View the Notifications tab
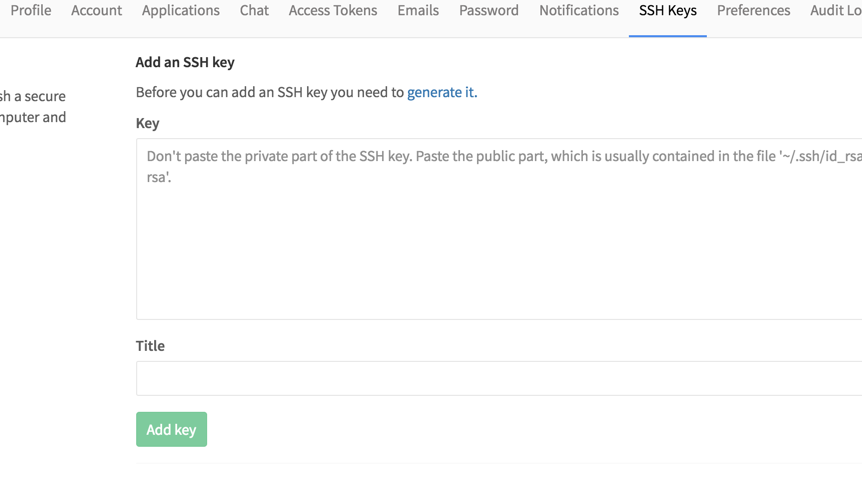 coord(578,10)
